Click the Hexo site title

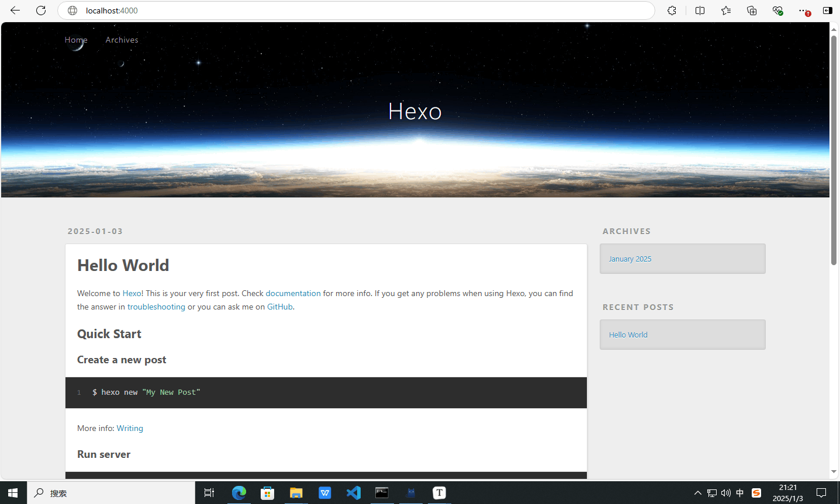[415, 111]
